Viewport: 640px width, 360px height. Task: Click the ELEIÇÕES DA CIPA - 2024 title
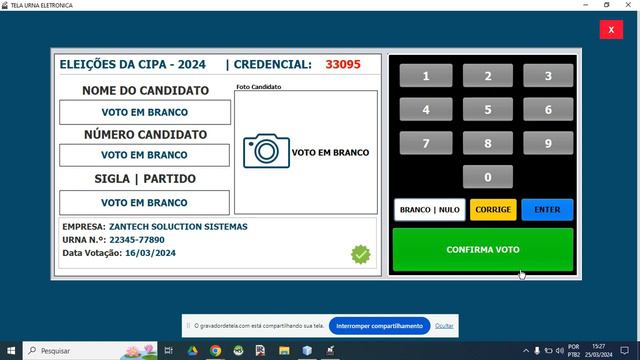point(133,64)
